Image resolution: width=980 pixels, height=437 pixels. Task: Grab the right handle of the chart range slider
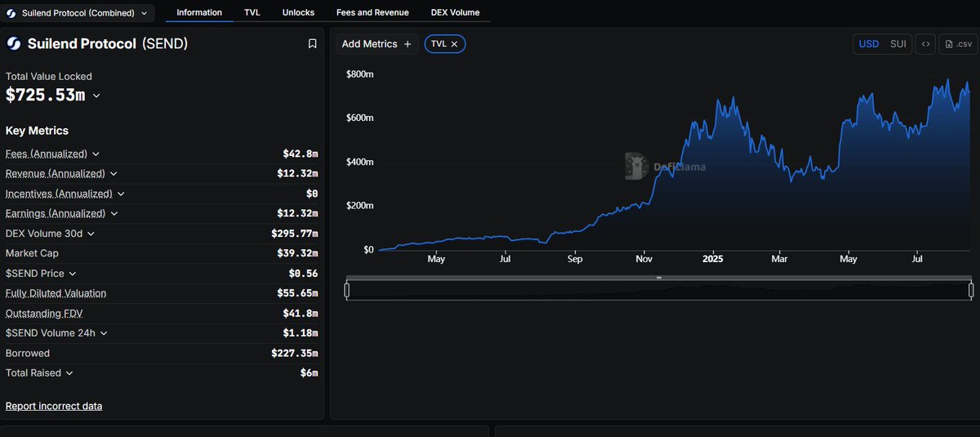click(971, 290)
